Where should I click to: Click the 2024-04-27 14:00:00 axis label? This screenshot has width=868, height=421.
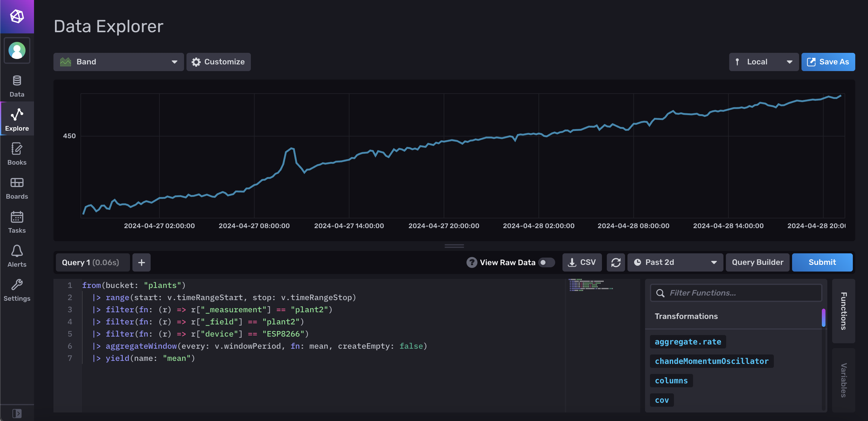pos(349,226)
